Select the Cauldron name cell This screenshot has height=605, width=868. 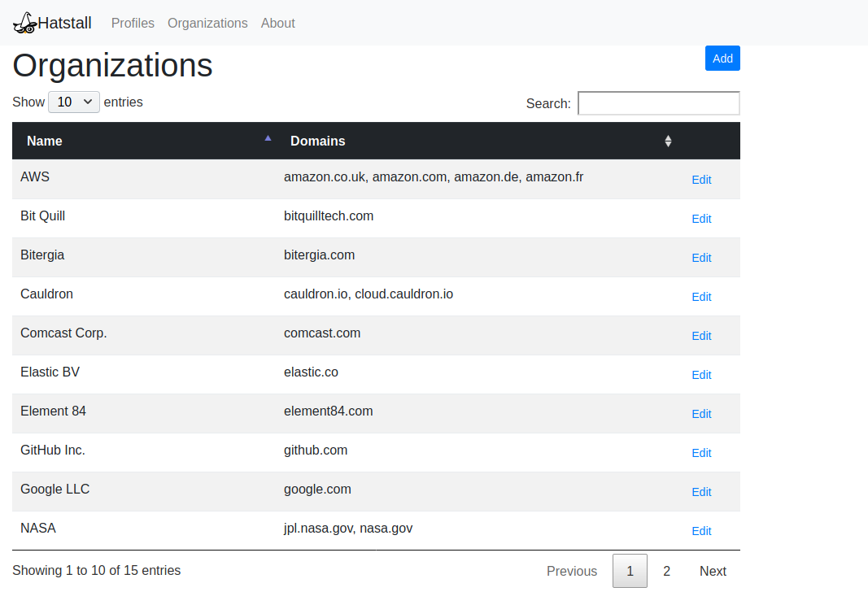[x=144, y=297]
